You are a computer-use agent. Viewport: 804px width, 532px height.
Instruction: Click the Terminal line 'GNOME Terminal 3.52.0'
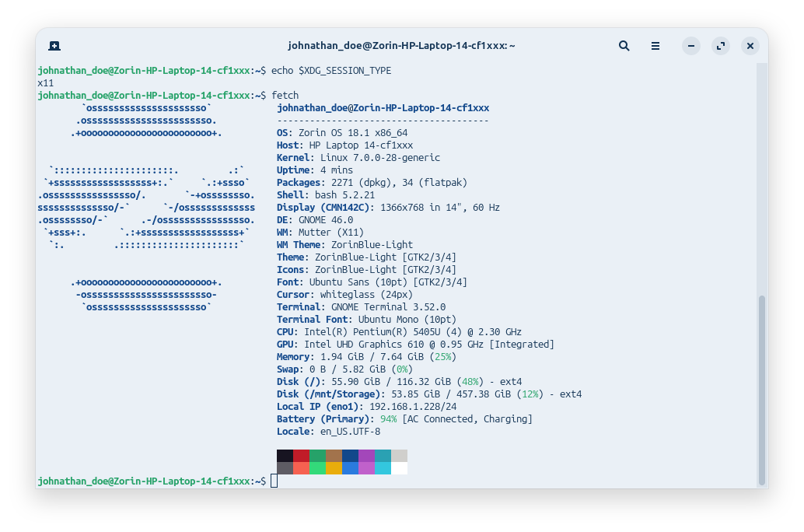(x=389, y=307)
